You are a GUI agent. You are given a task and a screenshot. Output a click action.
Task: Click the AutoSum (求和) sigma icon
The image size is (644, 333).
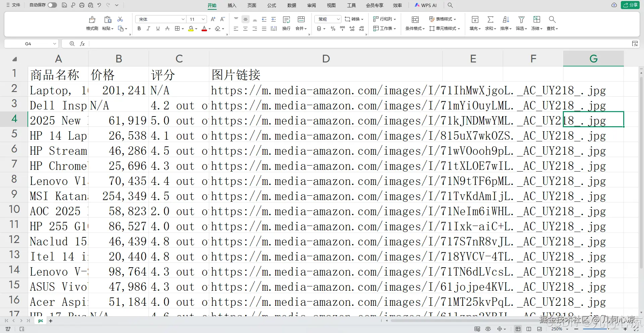[490, 19]
